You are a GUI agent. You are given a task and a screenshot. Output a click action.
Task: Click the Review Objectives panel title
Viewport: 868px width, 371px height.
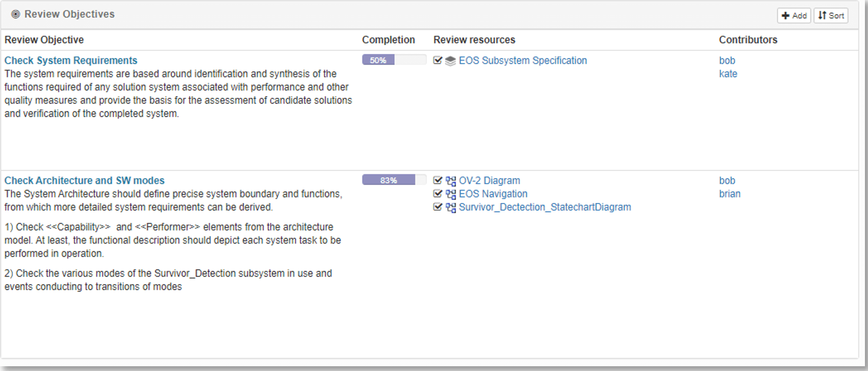tap(70, 14)
